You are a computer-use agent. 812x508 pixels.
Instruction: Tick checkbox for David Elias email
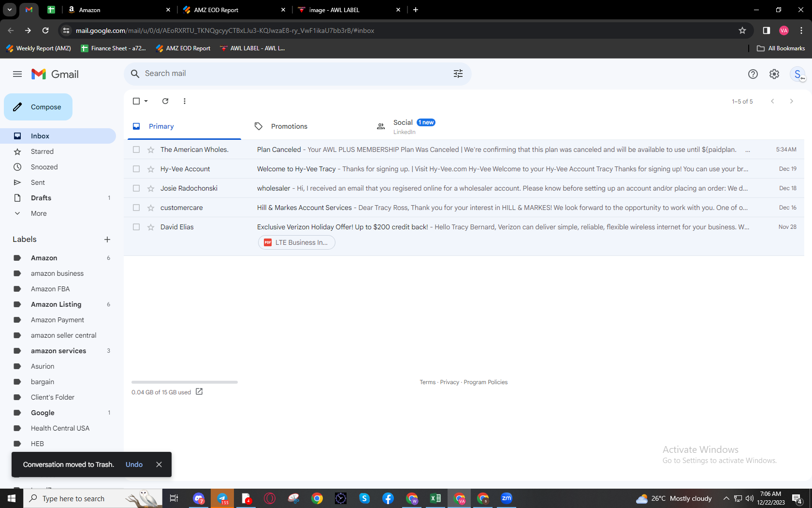(136, 227)
